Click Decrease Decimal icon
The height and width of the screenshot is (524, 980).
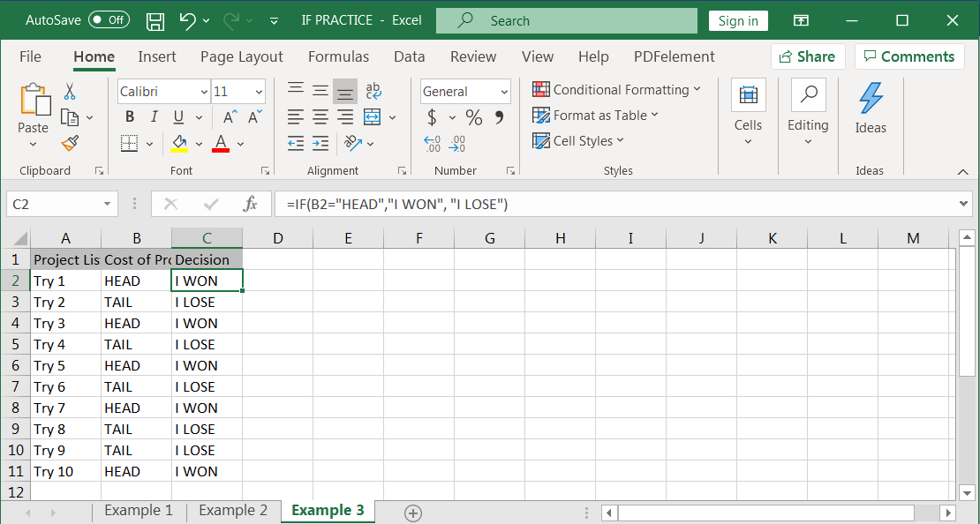coord(457,144)
